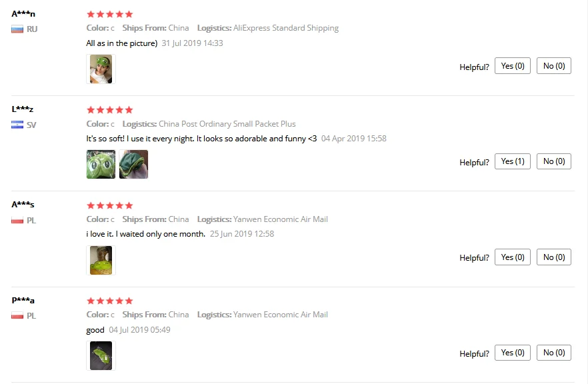The width and height of the screenshot is (588, 384).
Task: Open the second photo in L***z's review
Action: (133, 164)
